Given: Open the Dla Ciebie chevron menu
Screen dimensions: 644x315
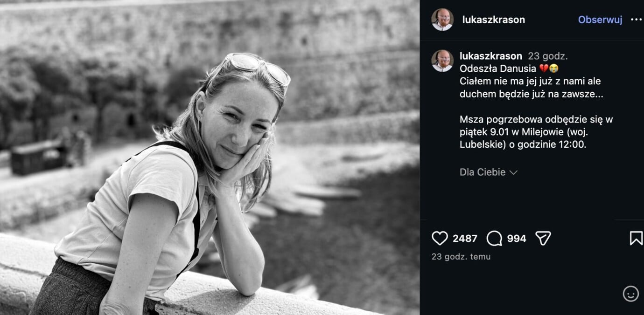Looking at the screenshot, I should 514,172.
